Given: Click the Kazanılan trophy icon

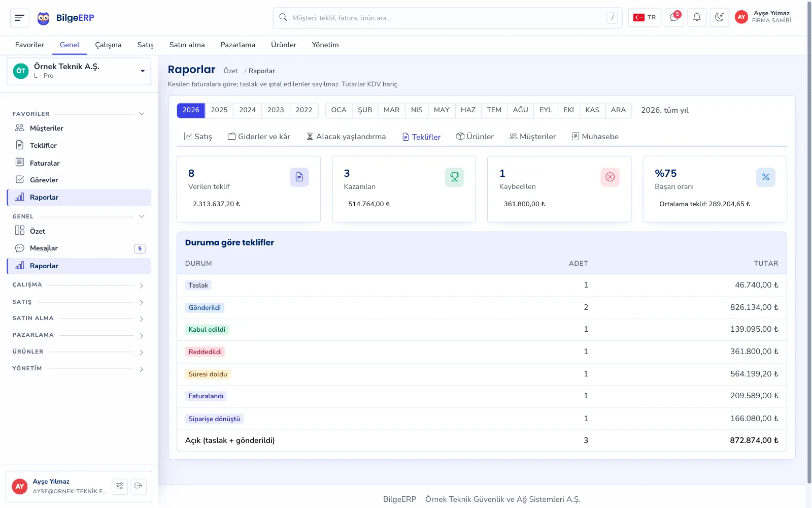Looking at the screenshot, I should 455,177.
